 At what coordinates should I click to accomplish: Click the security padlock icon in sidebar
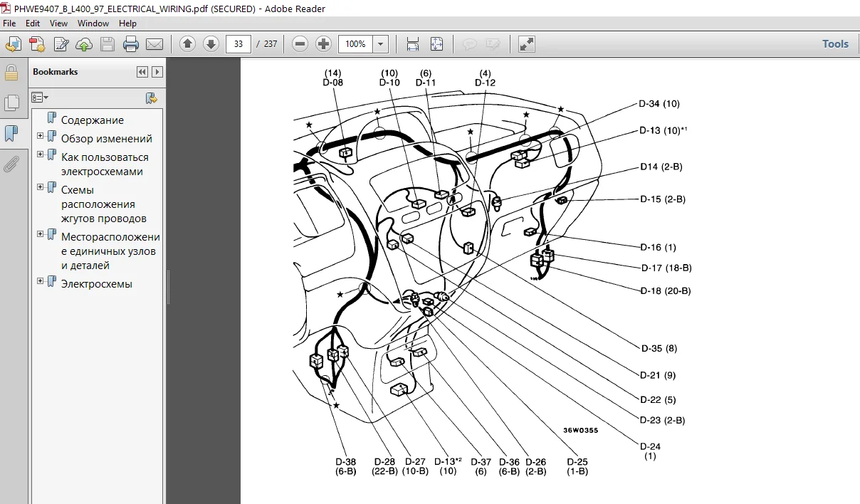tap(11, 73)
